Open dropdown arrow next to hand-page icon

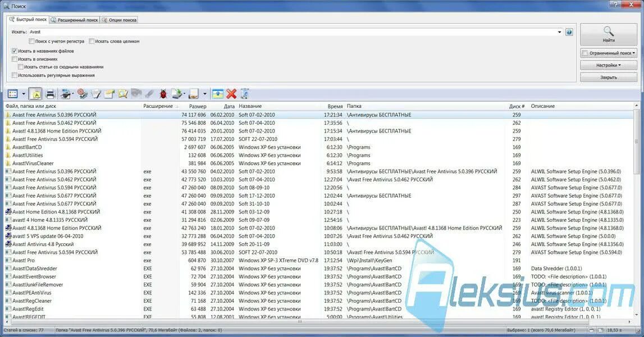click(x=204, y=94)
